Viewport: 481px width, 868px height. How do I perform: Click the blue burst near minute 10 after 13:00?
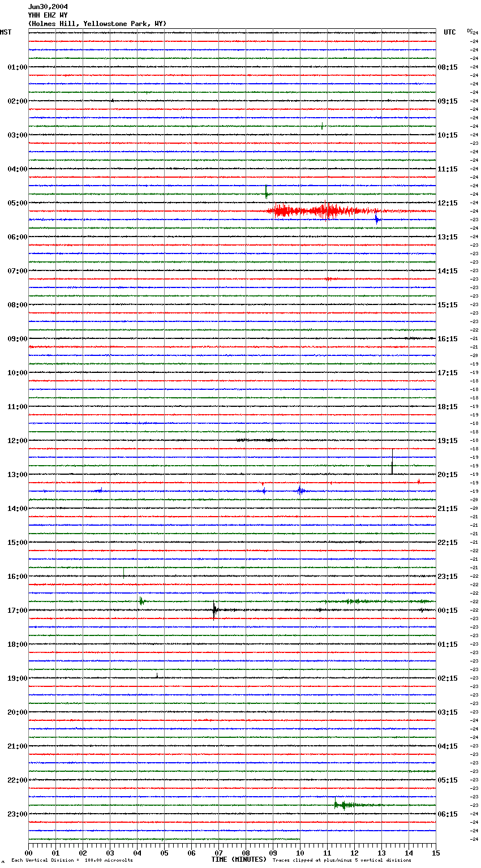(x=300, y=491)
